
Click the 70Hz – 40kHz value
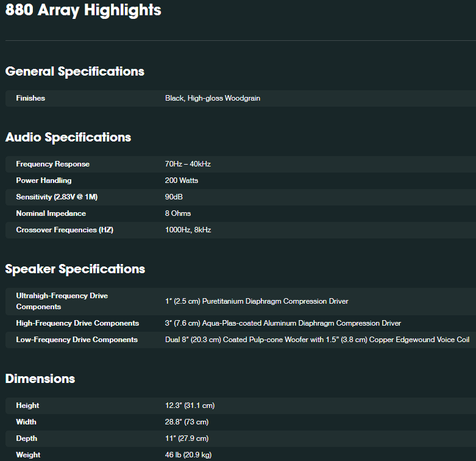[188, 164]
